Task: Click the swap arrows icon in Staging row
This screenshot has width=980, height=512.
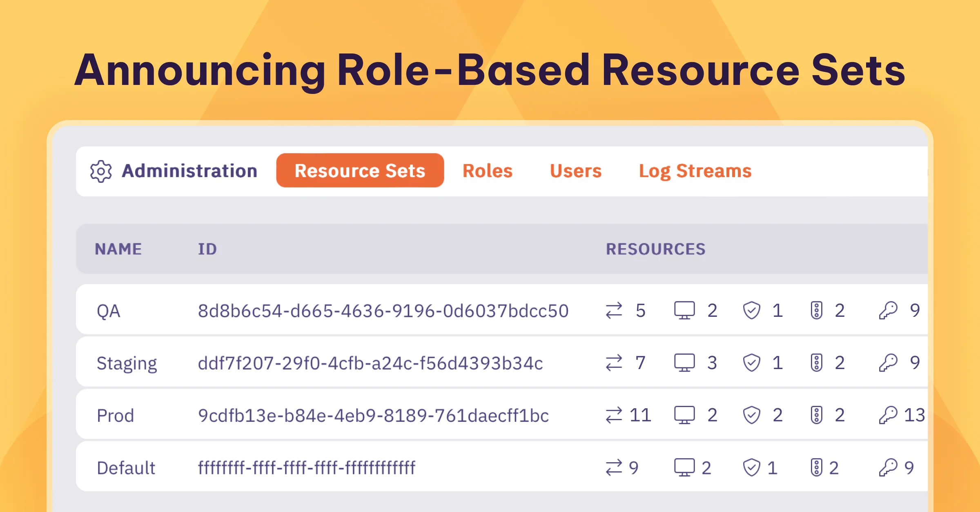Action: (614, 363)
